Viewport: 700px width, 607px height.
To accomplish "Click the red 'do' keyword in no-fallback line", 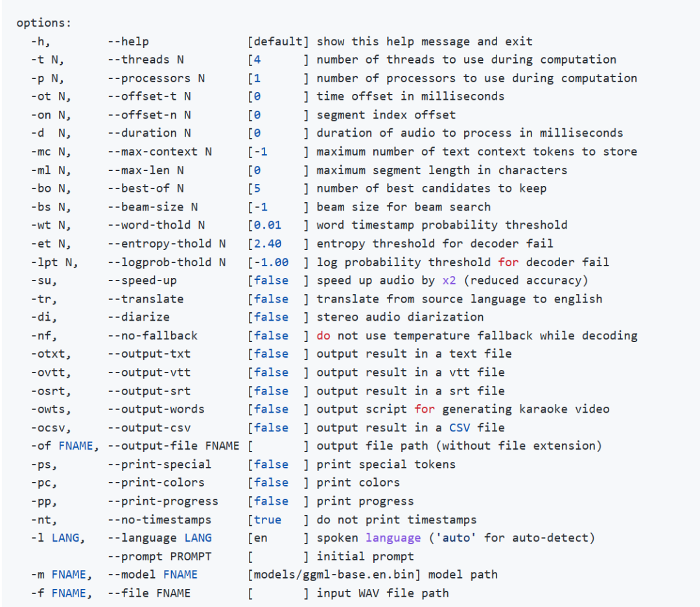I will 323,336.
